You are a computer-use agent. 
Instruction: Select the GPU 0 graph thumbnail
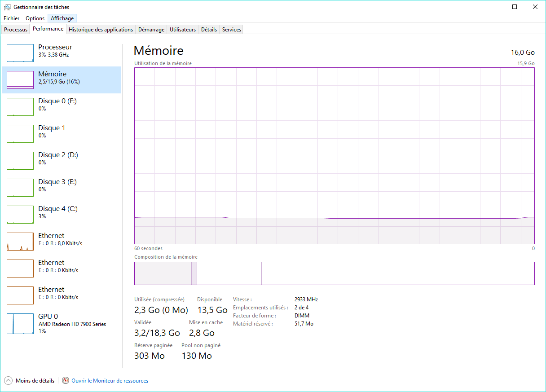pyautogui.click(x=20, y=324)
